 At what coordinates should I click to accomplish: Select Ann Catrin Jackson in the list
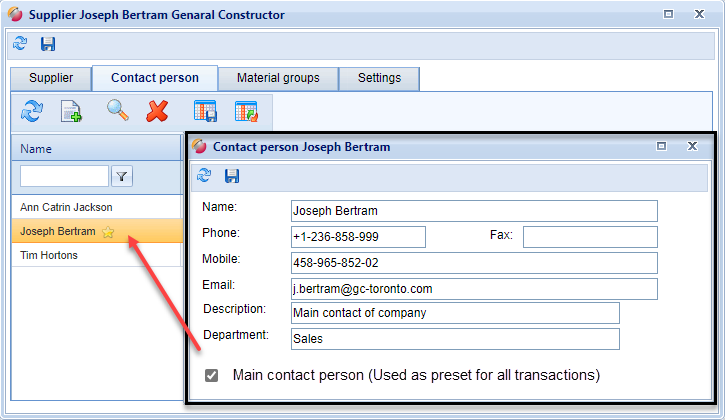(x=66, y=207)
